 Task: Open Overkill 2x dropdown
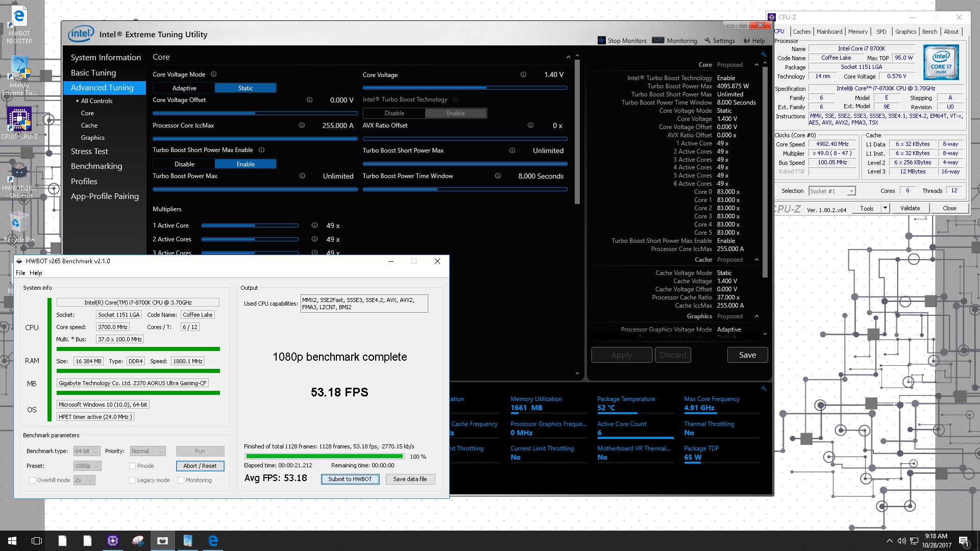coord(84,480)
